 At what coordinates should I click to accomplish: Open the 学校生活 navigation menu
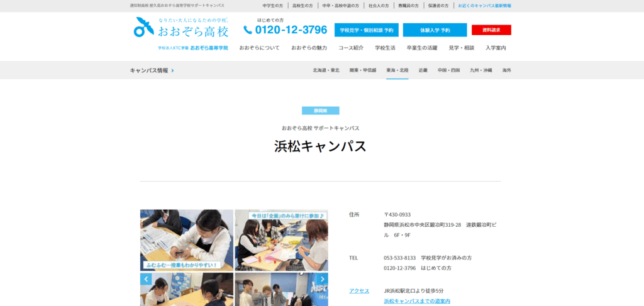tap(385, 48)
